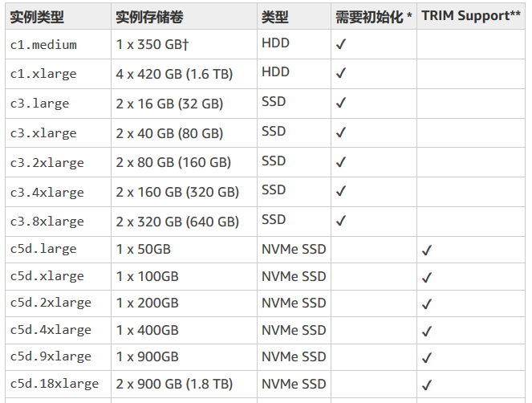Click the 1 x 100GB storage cell
Viewport: 532px width, 403px height.
tap(148, 276)
